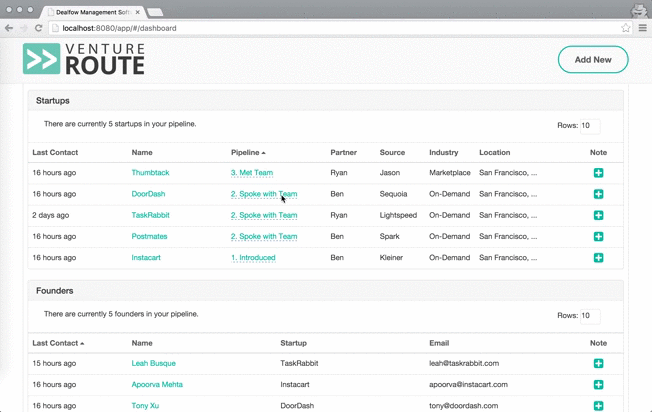This screenshot has width=652, height=412.
Task: Click the Add New button
Action: (593, 59)
